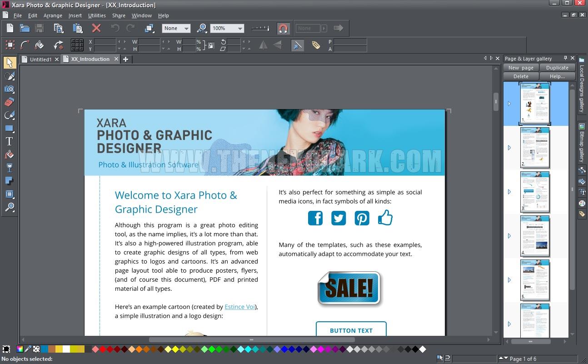Screen dimensions: 588x364
Task: Select the Bevel tool
Action: pyautogui.click(x=10, y=194)
